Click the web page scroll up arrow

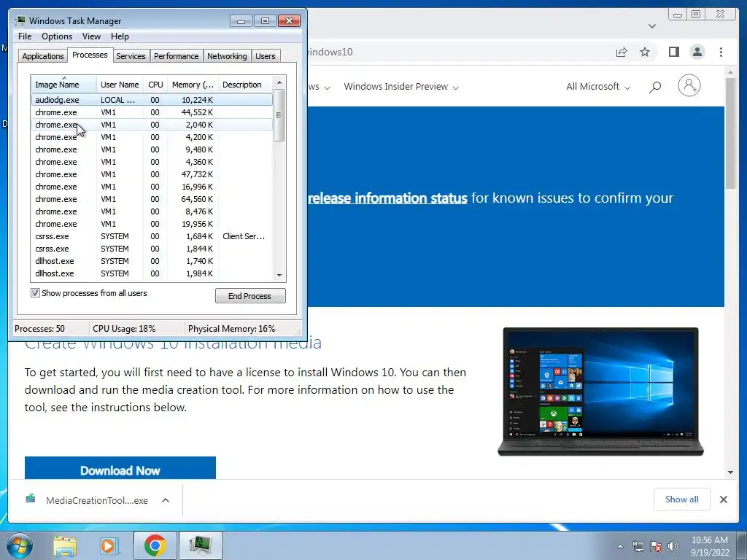point(730,73)
